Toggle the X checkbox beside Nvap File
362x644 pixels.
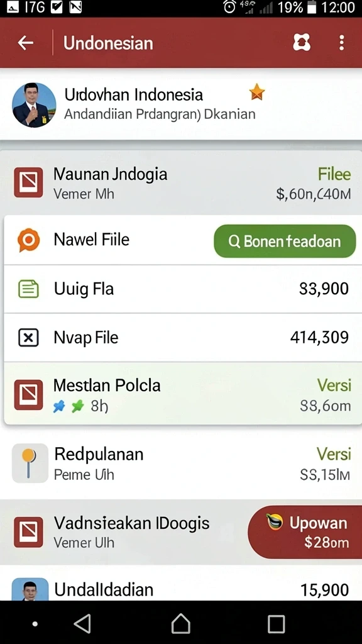(29, 338)
